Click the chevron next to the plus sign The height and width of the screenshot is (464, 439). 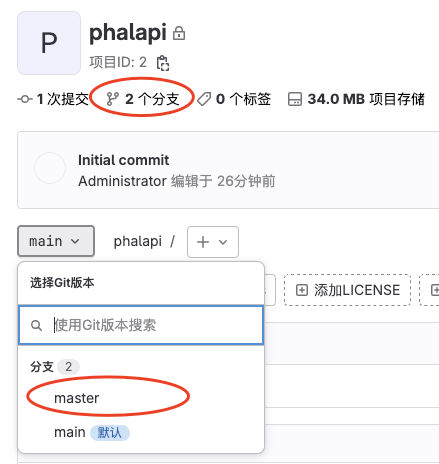223,242
